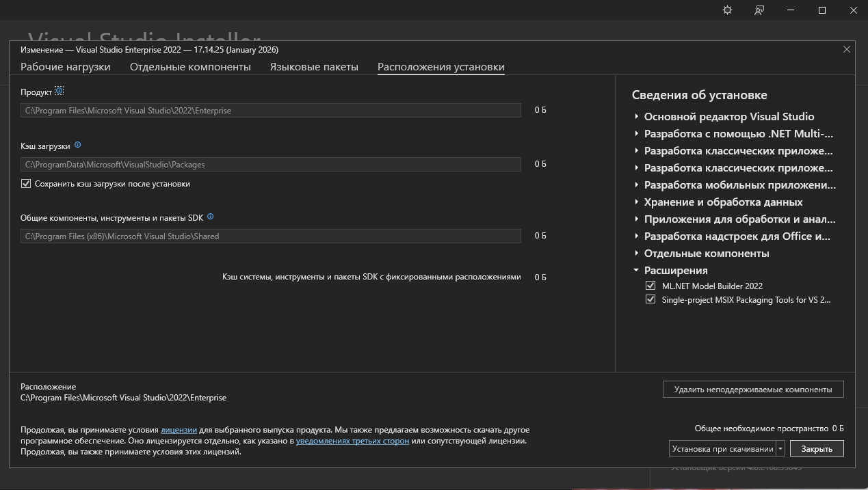The height and width of the screenshot is (490, 868).
Task: Click the info icon next to Продукт
Action: (60, 91)
